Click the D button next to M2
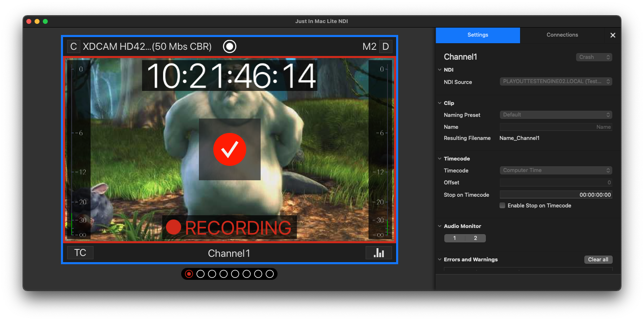The width and height of the screenshot is (644, 321). (385, 47)
